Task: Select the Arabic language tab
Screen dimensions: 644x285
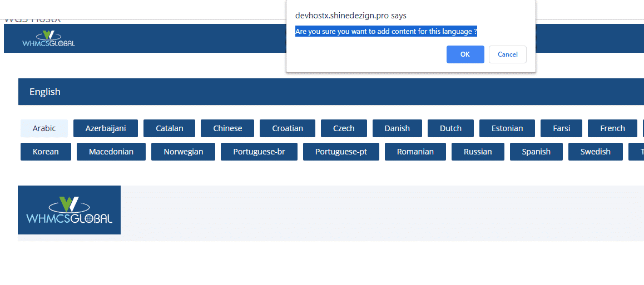Action: (44, 128)
